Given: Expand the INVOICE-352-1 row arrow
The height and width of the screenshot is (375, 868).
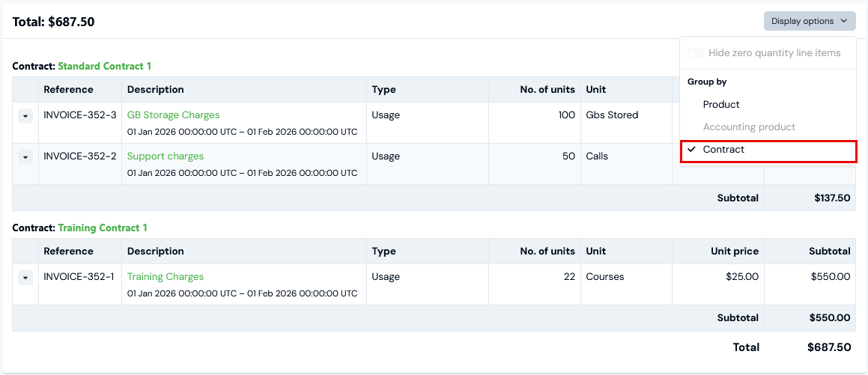Looking at the screenshot, I should point(25,278).
